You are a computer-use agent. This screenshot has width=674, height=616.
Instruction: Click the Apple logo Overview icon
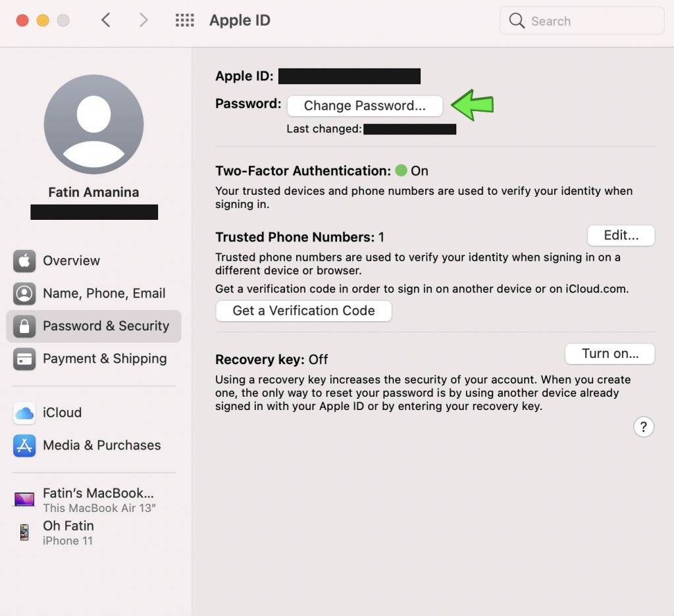(24, 261)
